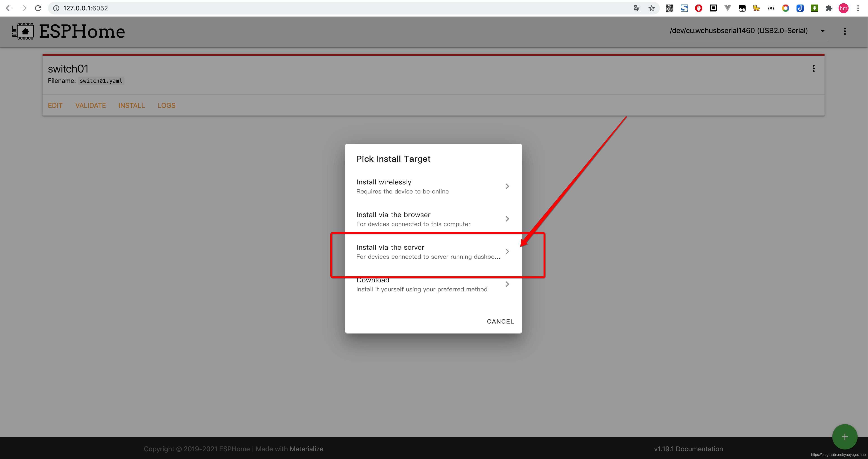The width and height of the screenshot is (868, 459).
Task: Open LOGS for switch01
Action: (167, 106)
